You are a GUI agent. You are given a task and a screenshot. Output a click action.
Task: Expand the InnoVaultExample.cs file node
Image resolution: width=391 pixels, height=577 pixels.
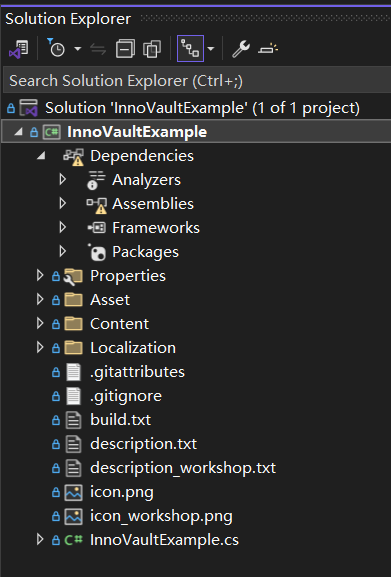coord(40,539)
